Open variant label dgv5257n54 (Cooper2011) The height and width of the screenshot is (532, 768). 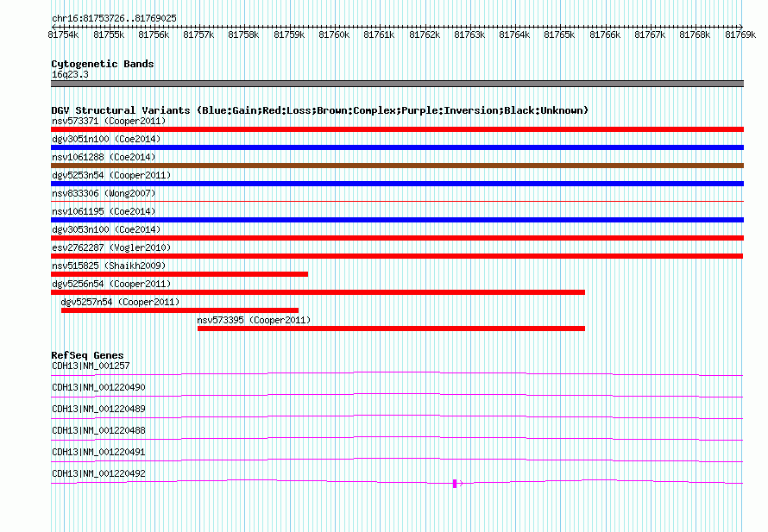pyautogui.click(x=120, y=302)
